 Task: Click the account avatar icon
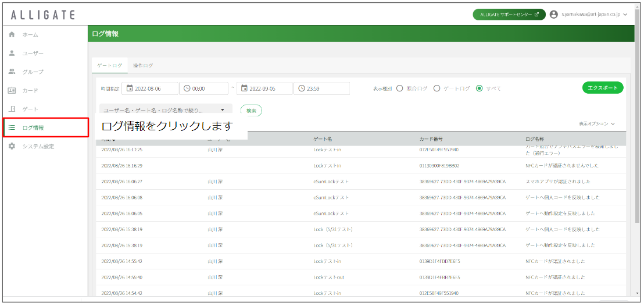click(554, 15)
